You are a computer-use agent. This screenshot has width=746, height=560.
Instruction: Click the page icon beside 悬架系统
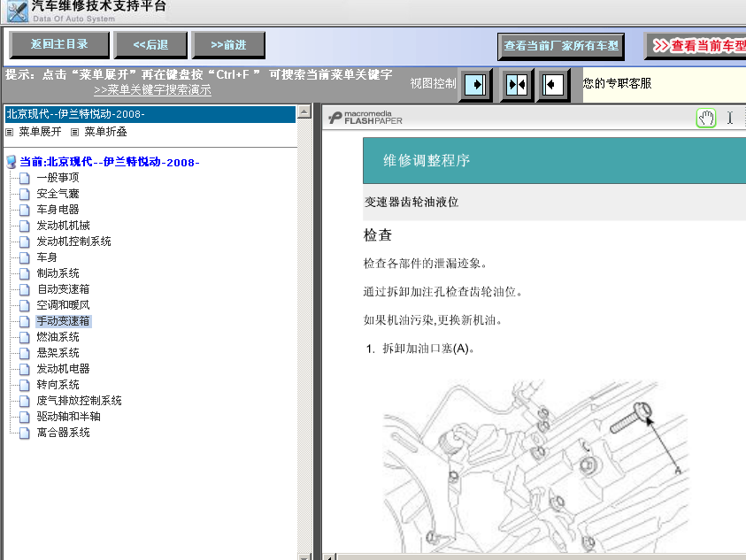click(x=24, y=354)
